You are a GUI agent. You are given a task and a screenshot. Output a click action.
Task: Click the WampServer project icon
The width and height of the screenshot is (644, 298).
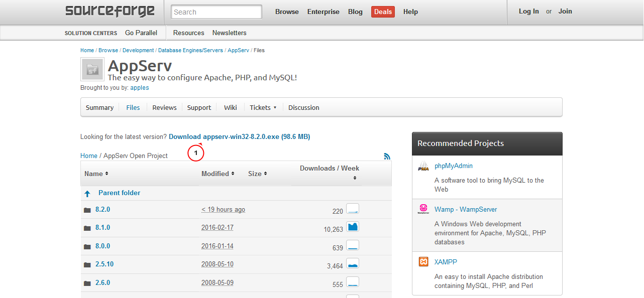(x=423, y=210)
